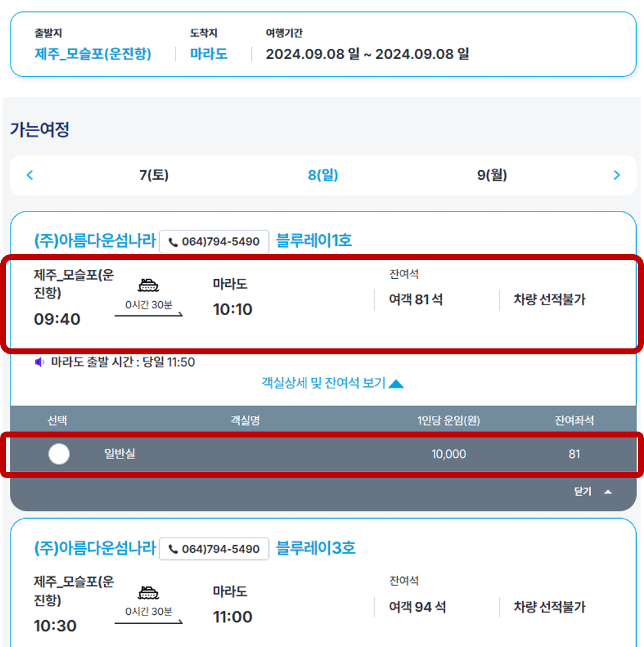
Task: Select the 일반실 cabin radio button
Action: (x=59, y=454)
